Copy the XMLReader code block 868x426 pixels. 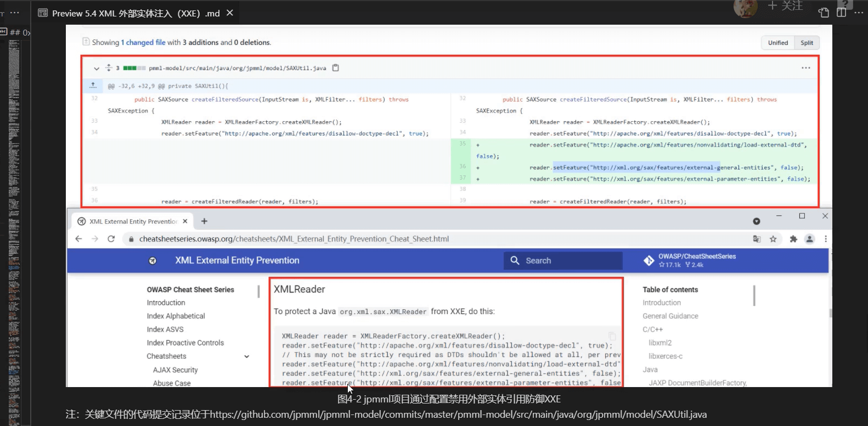pos(612,336)
